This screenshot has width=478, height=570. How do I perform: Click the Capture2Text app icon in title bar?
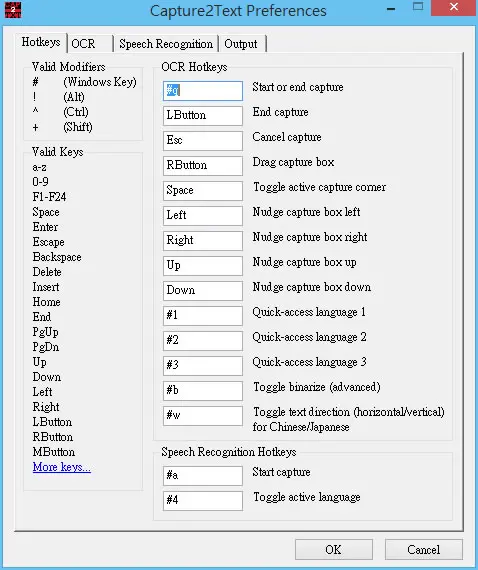click(13, 10)
